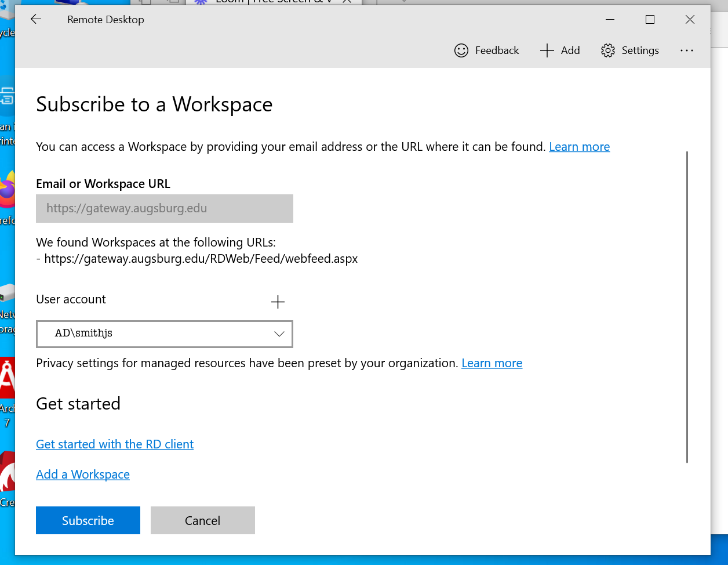Maximize the Remote Desktop window
The height and width of the screenshot is (565, 728).
point(650,19)
